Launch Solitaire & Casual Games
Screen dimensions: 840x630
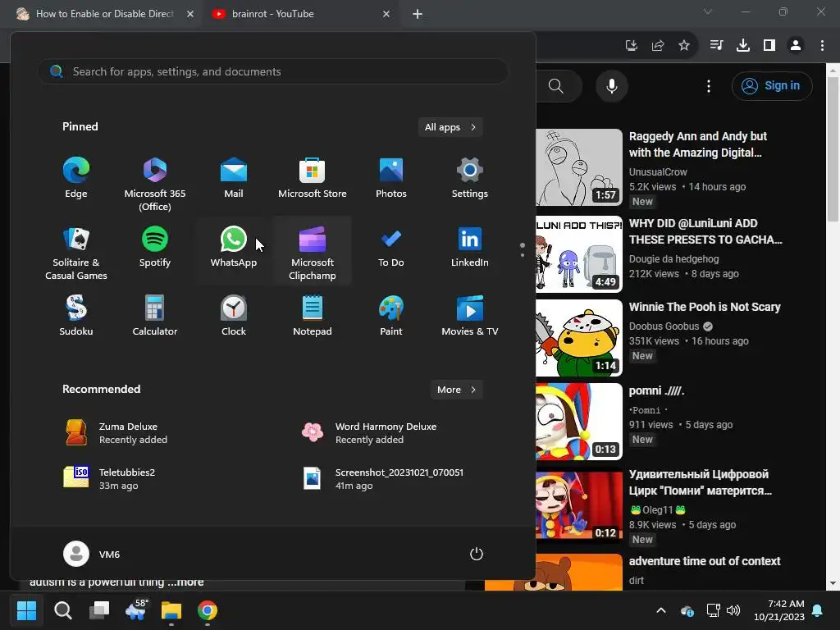coord(76,252)
